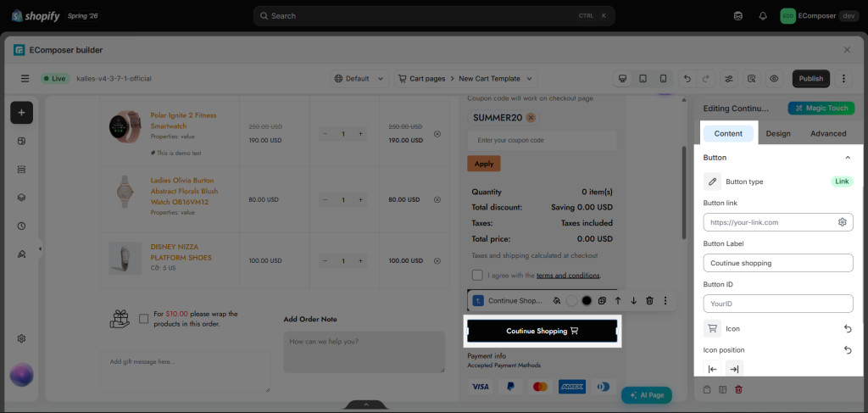Tick the gift wrap checkbox
Image resolution: width=868 pixels, height=413 pixels.
(144, 318)
